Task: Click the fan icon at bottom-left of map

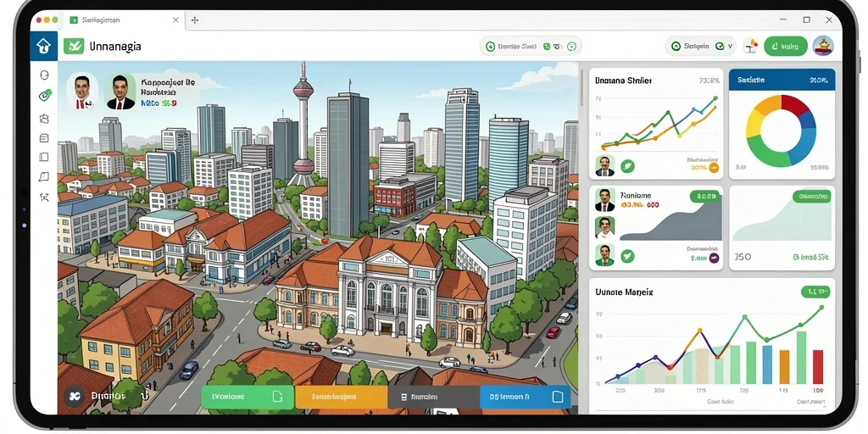Action: (x=73, y=397)
